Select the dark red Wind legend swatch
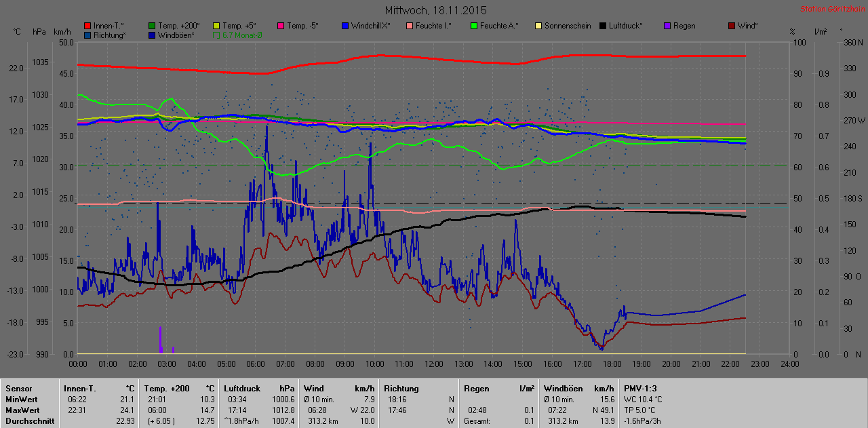868x428 pixels. tap(732, 26)
